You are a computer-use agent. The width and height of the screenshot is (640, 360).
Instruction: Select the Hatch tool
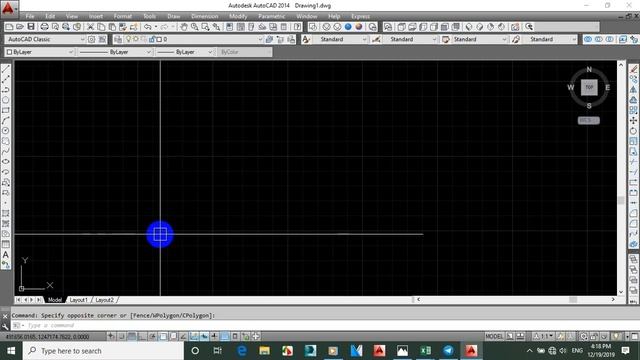(6, 213)
